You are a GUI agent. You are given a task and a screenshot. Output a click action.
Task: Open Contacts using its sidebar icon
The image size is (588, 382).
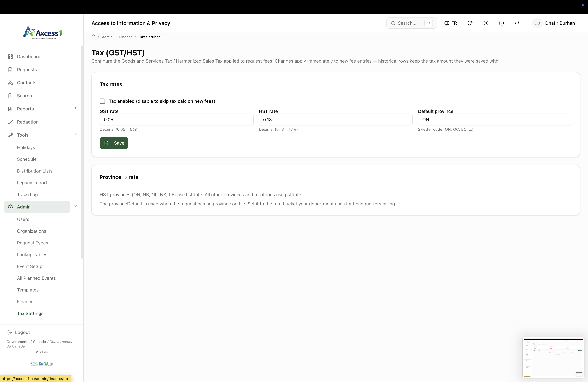coord(10,83)
